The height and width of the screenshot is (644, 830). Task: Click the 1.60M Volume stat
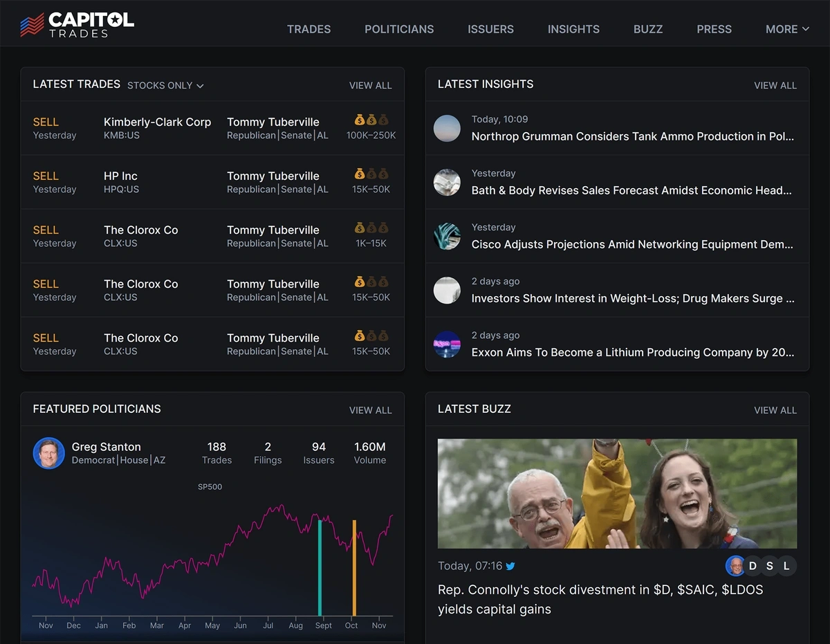tap(370, 453)
